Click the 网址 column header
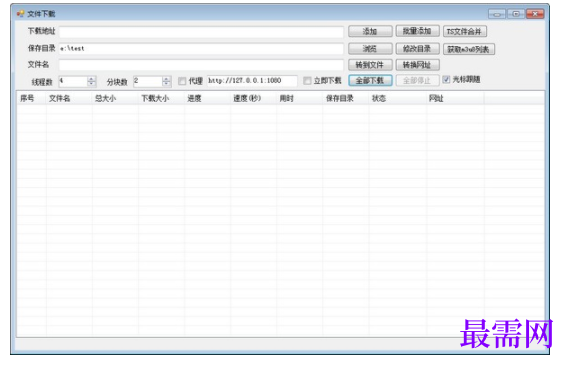Image resolution: width=572 pixels, height=365 pixels. 455,98
